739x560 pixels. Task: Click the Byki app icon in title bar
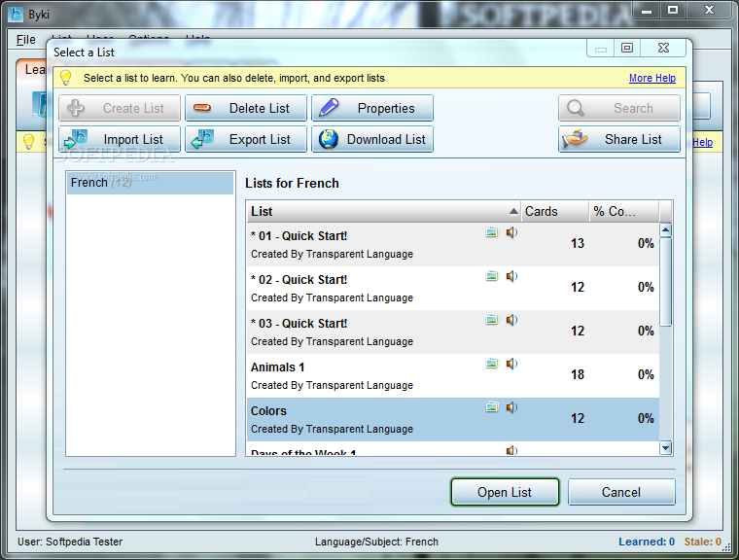16,14
